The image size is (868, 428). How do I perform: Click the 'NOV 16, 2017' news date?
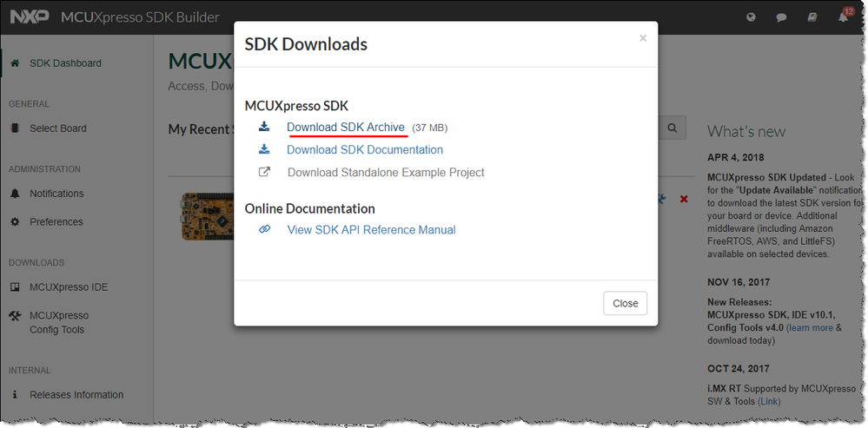(x=739, y=282)
